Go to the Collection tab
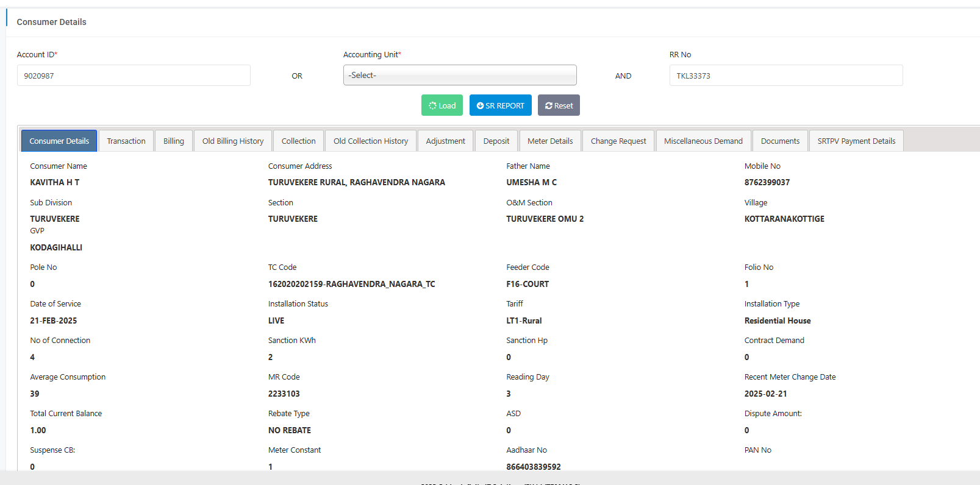Image resolution: width=980 pixels, height=485 pixels. [x=298, y=141]
